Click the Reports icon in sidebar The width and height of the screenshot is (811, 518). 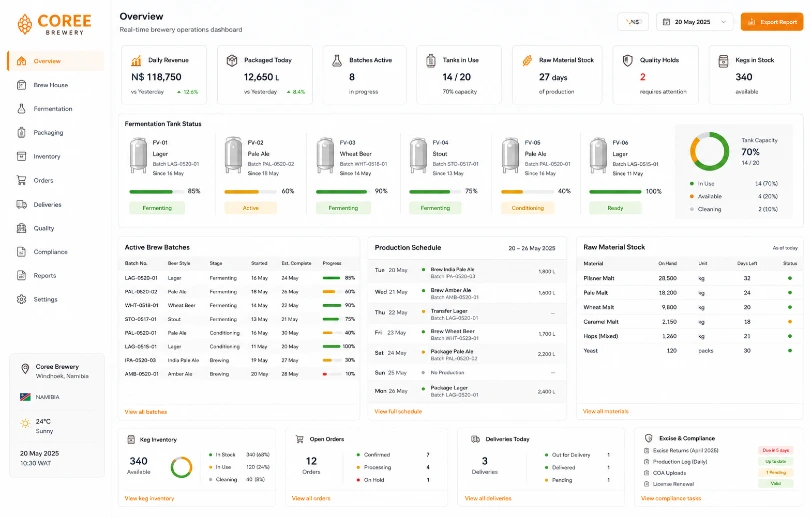[21, 276]
